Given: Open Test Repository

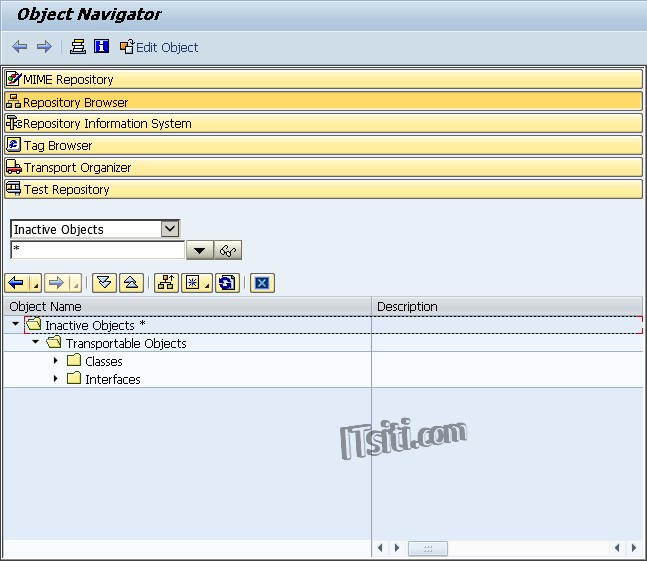Looking at the screenshot, I should [x=324, y=189].
